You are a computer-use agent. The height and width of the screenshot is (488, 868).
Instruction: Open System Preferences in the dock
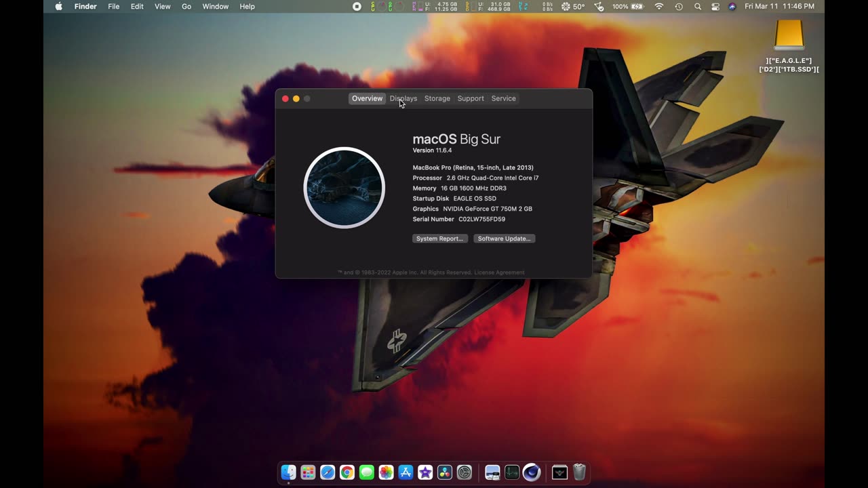click(465, 472)
